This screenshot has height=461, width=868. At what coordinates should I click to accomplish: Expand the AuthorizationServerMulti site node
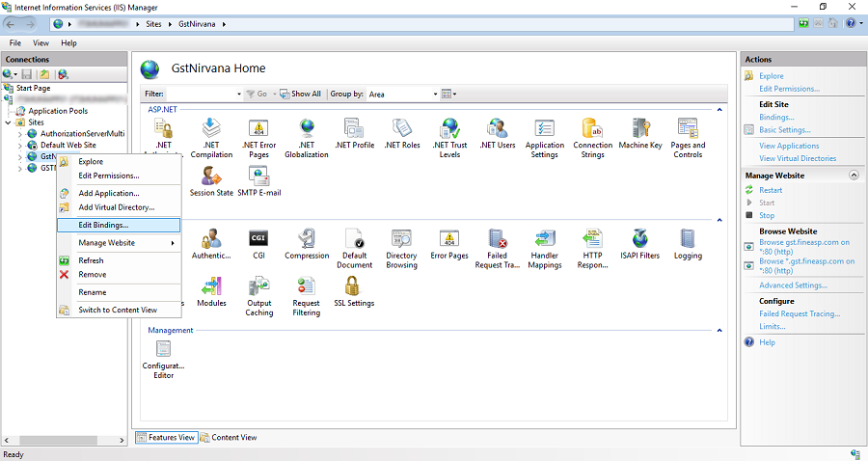[x=20, y=134]
